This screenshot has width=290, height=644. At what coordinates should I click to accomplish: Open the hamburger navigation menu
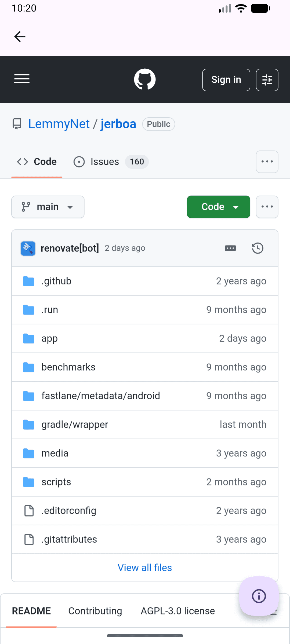[22, 79]
